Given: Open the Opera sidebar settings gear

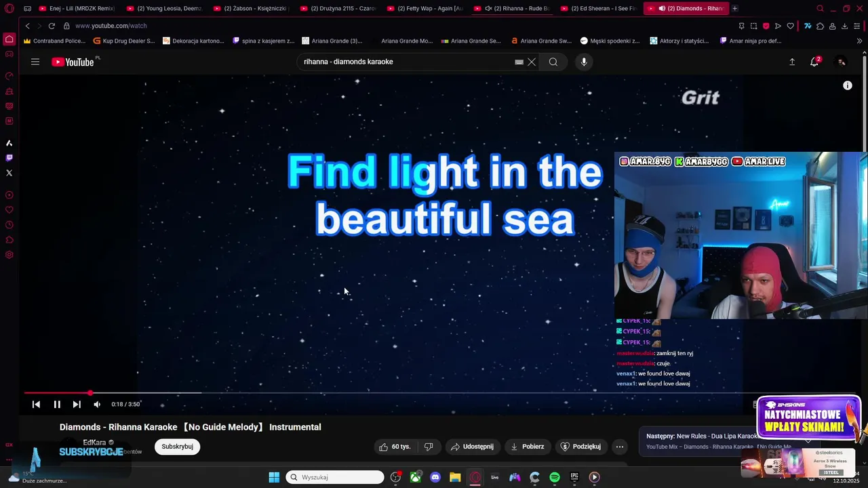Looking at the screenshot, I should pos(9,255).
